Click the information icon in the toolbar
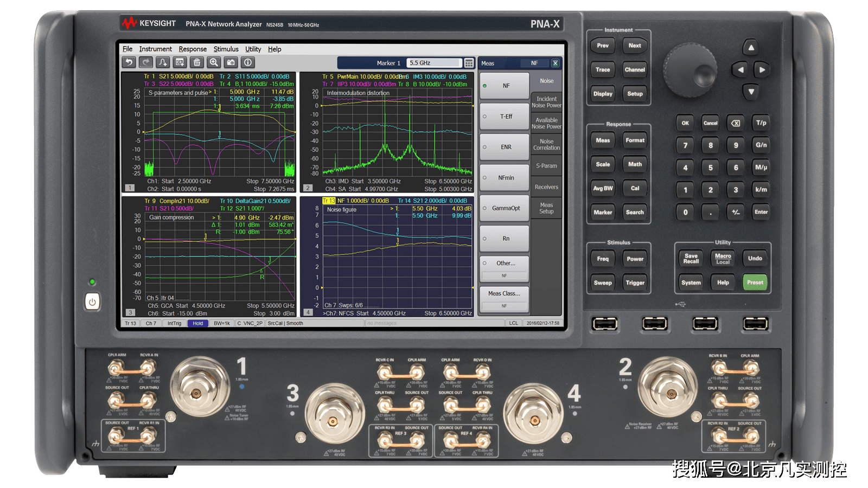This screenshot has height=488, width=868. click(248, 62)
